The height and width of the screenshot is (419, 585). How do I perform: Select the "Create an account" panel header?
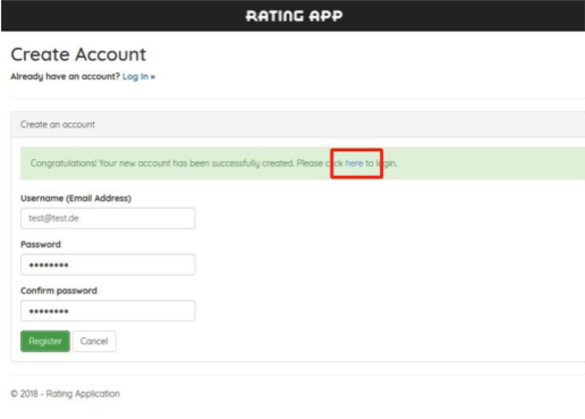298,125
